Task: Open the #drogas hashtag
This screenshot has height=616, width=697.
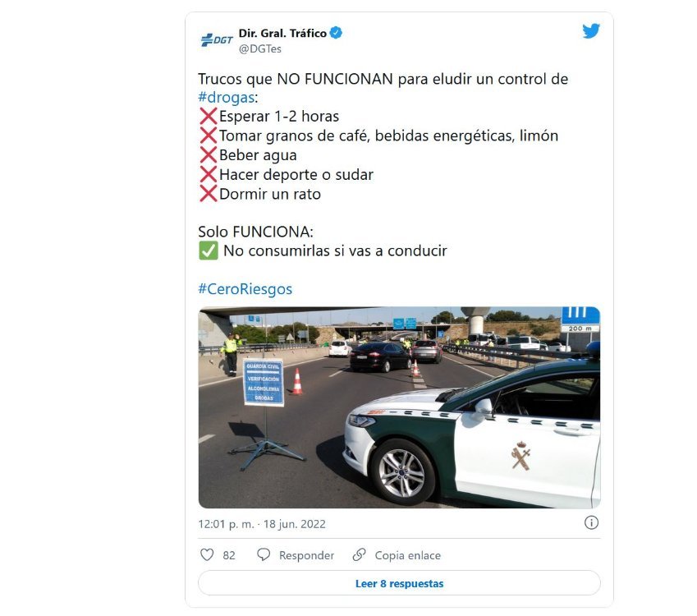Action: 227,98
